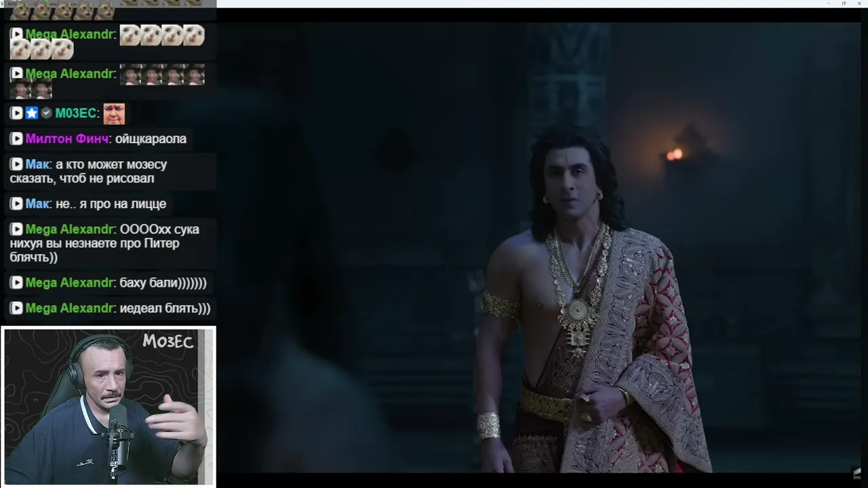
Task: Open Милтон Финч's username in chat
Action: point(67,139)
